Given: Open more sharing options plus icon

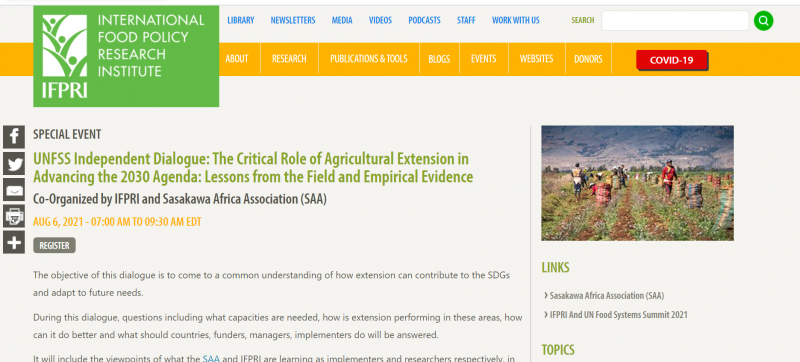Looking at the screenshot, I should click(x=14, y=243).
